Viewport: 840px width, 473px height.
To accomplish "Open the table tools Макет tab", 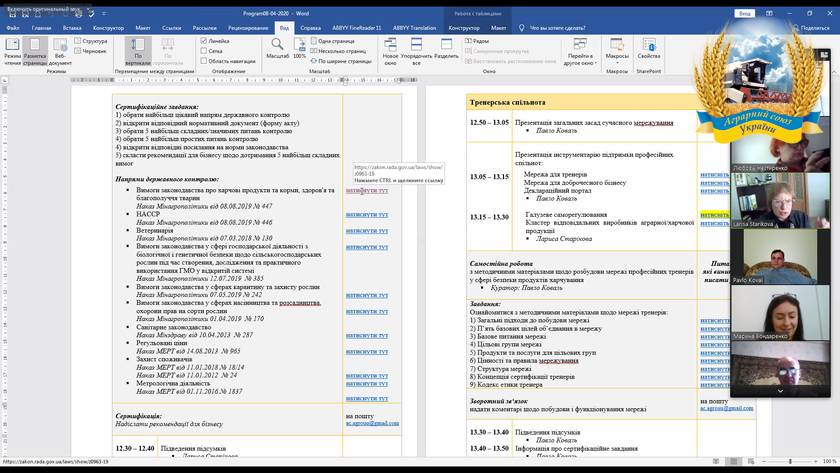I will click(x=498, y=28).
